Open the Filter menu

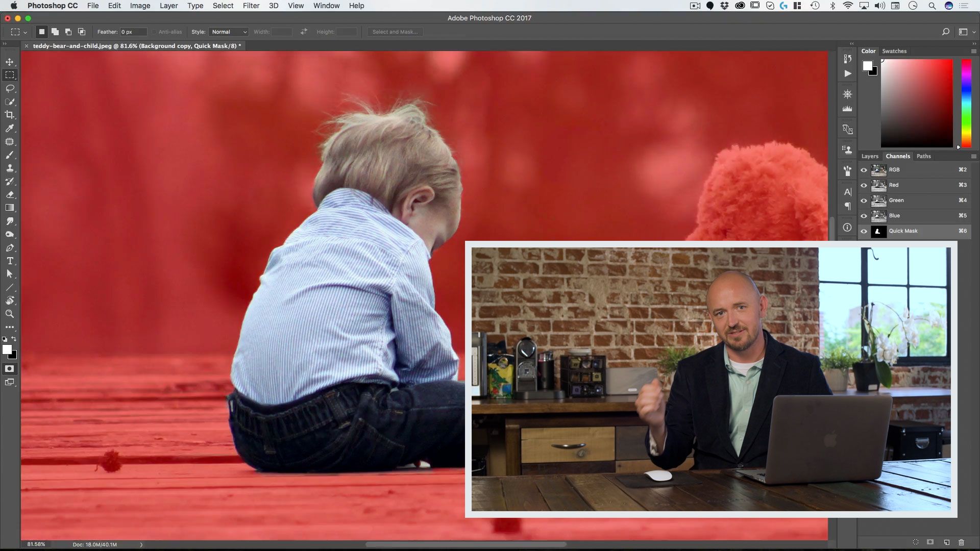(x=251, y=6)
